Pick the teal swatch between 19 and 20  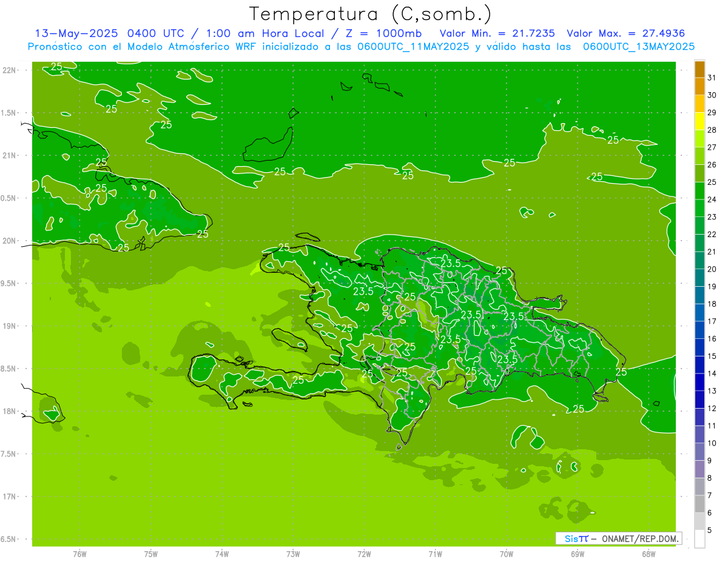pyautogui.click(x=699, y=278)
